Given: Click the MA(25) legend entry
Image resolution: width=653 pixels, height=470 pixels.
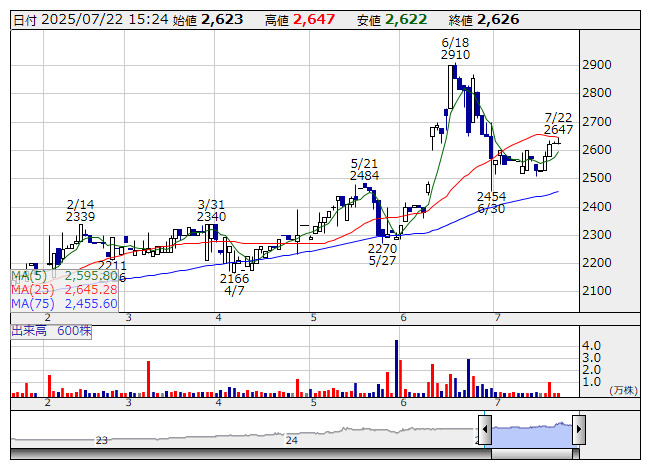Looking at the screenshot, I should [65, 290].
